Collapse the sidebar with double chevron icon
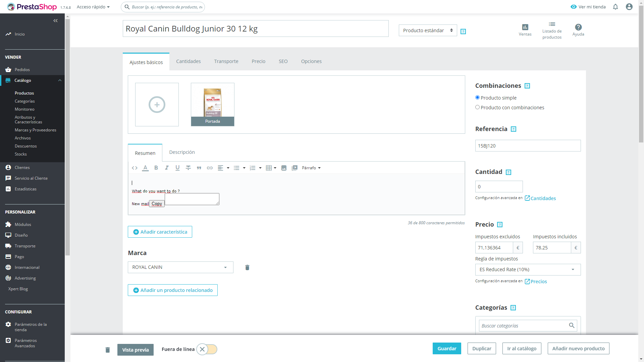The width and height of the screenshot is (644, 362). (55, 21)
